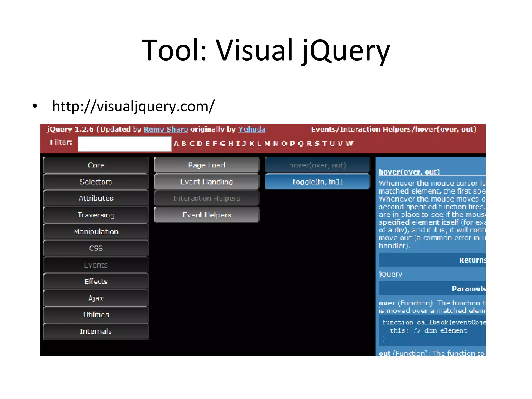Click the http://visualjquery.com/ URL text

133,106
